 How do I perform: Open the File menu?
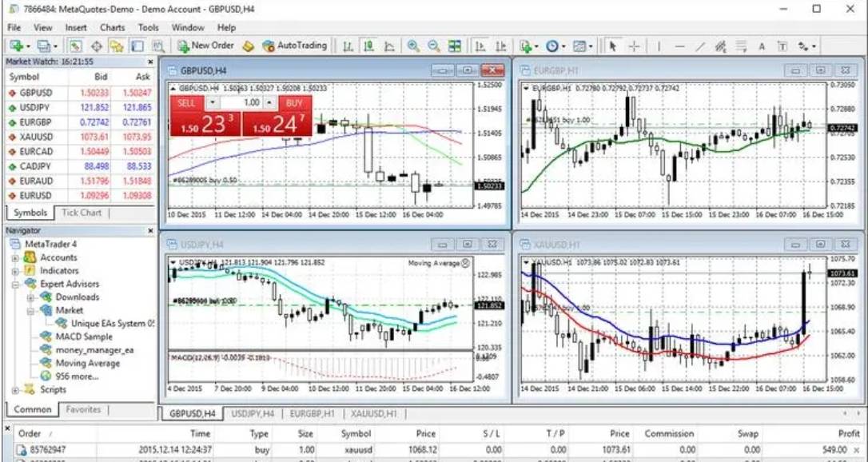click(x=14, y=27)
